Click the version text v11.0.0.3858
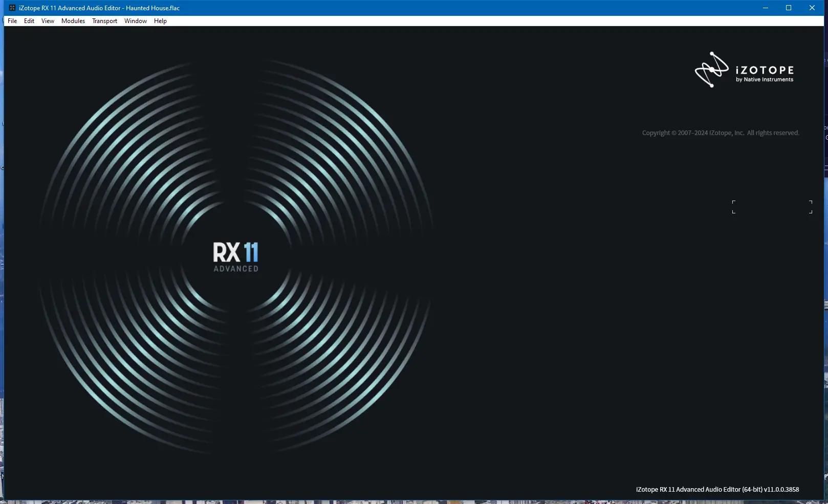 click(781, 489)
